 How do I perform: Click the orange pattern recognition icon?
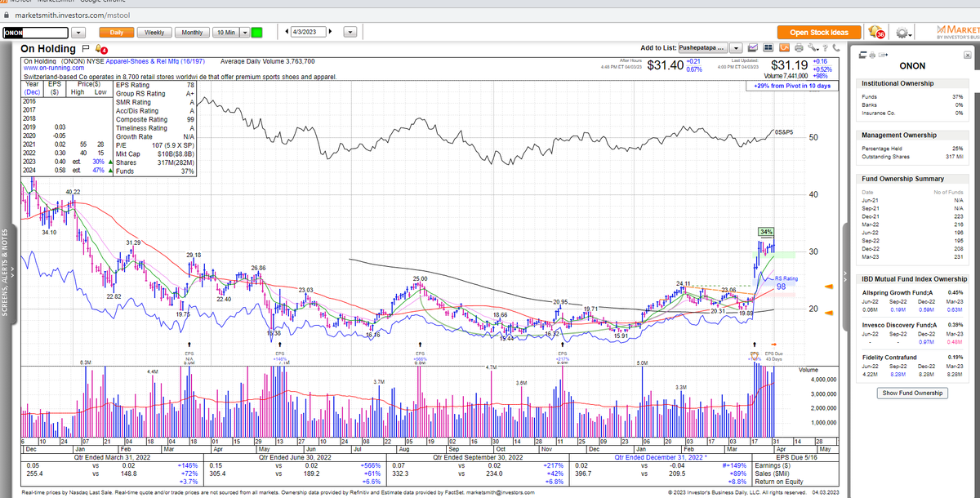pos(783,48)
